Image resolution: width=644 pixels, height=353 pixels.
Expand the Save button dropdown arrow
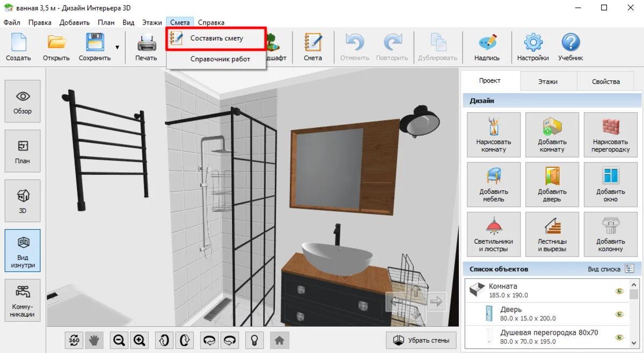point(117,47)
